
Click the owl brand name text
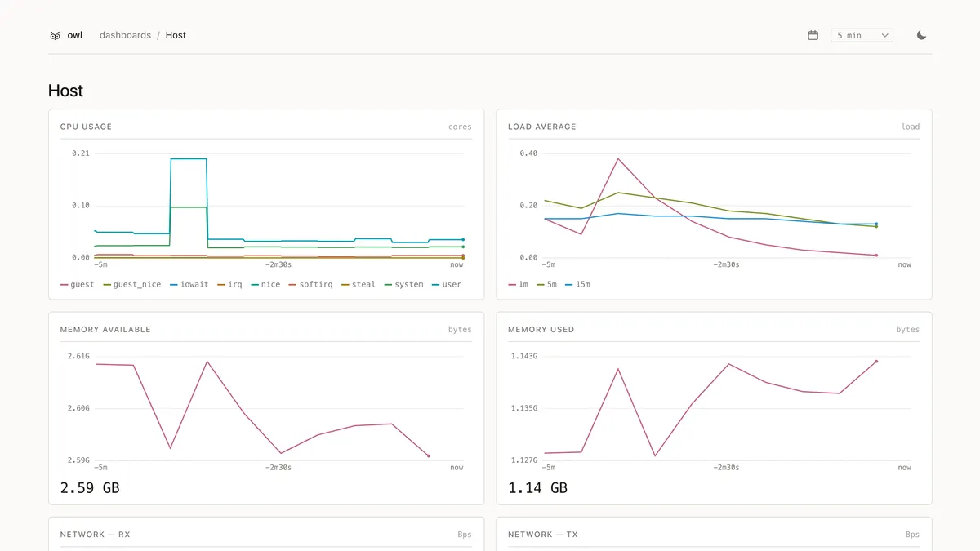[75, 35]
